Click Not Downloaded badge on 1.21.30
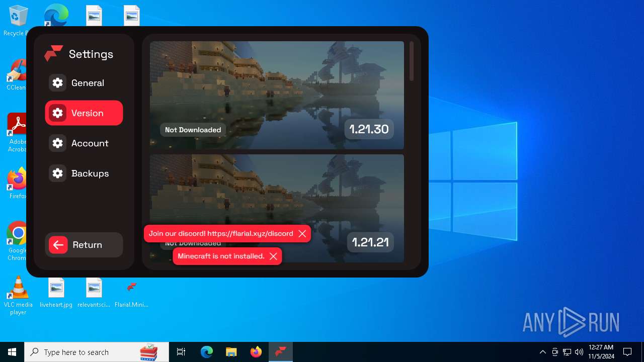The height and width of the screenshot is (362, 644). (193, 130)
